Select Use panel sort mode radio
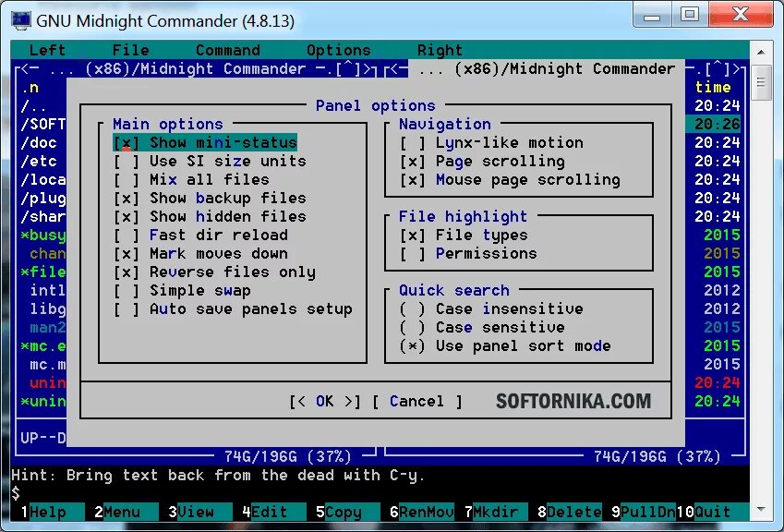Image resolution: width=784 pixels, height=532 pixels. [x=505, y=346]
